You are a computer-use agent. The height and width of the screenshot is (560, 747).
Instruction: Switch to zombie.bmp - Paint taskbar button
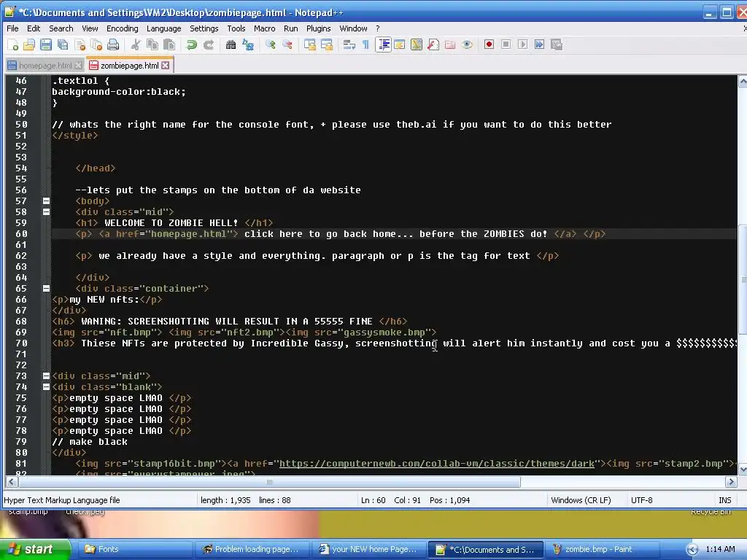600,549
